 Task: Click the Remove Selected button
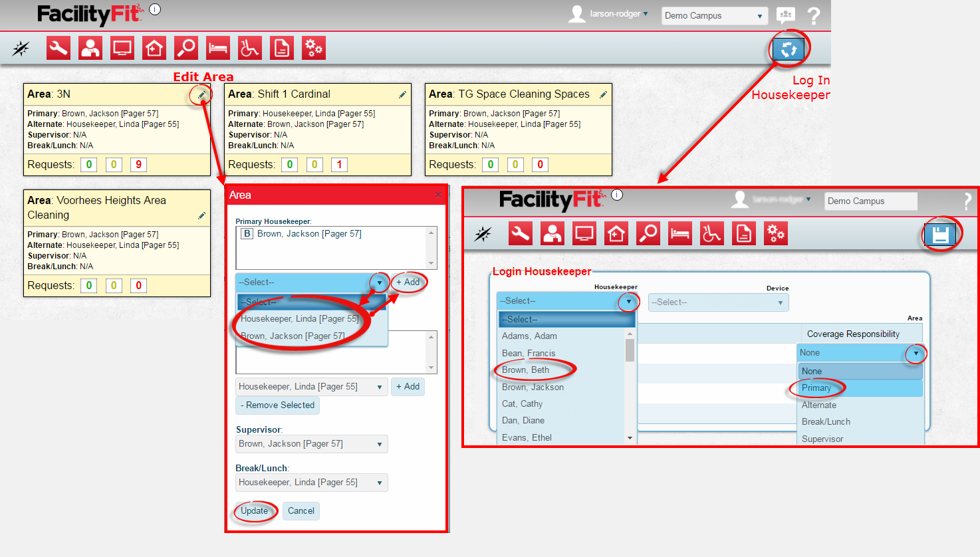pyautogui.click(x=277, y=405)
